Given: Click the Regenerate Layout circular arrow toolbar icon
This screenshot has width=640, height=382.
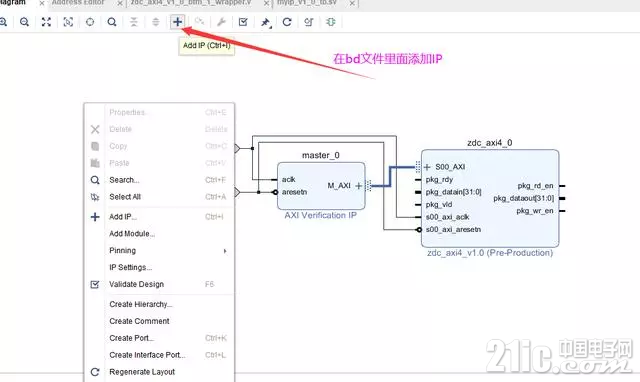Looking at the screenshot, I should click(287, 22).
